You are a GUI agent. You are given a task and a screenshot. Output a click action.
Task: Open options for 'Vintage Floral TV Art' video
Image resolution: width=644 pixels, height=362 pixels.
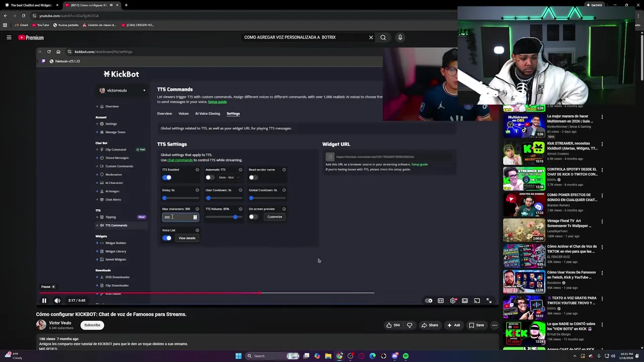pos(602,221)
